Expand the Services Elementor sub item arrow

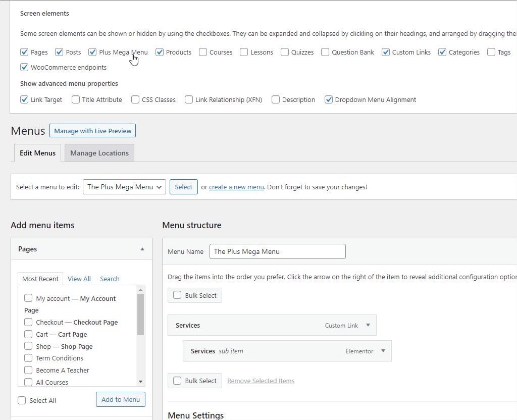[x=383, y=351]
